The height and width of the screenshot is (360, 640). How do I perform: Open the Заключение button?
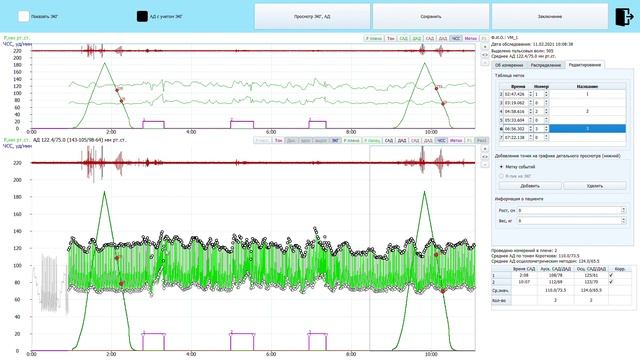pos(550,16)
